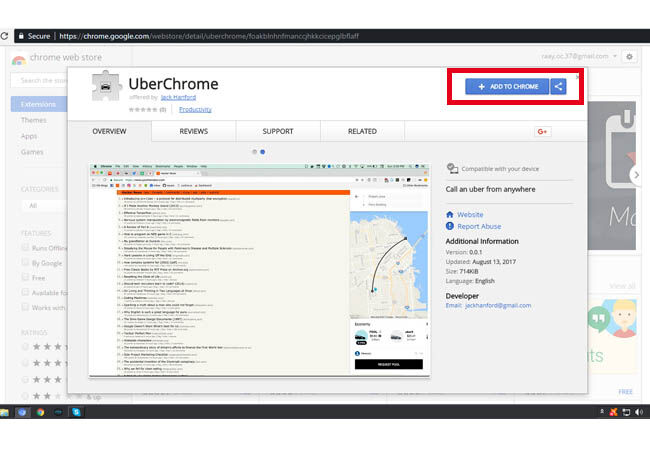The width and height of the screenshot is (650, 450).
Task: Switch to the Related tab
Action: (362, 131)
